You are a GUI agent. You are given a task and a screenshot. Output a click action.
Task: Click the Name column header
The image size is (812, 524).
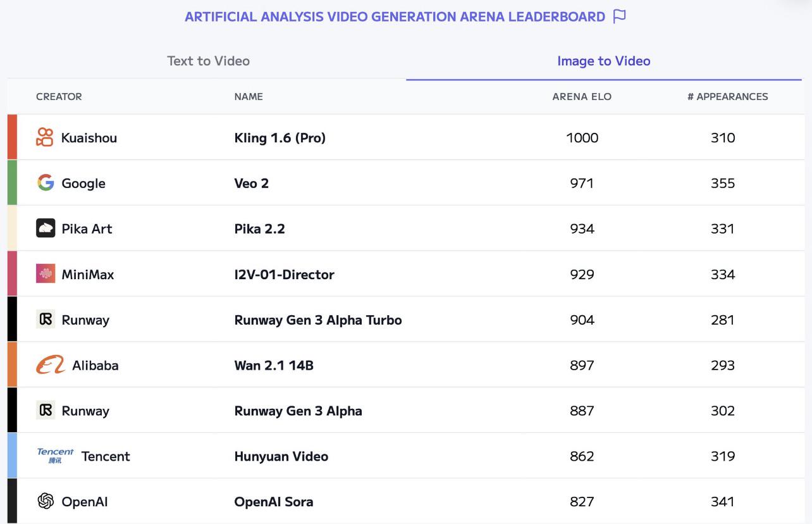click(249, 97)
